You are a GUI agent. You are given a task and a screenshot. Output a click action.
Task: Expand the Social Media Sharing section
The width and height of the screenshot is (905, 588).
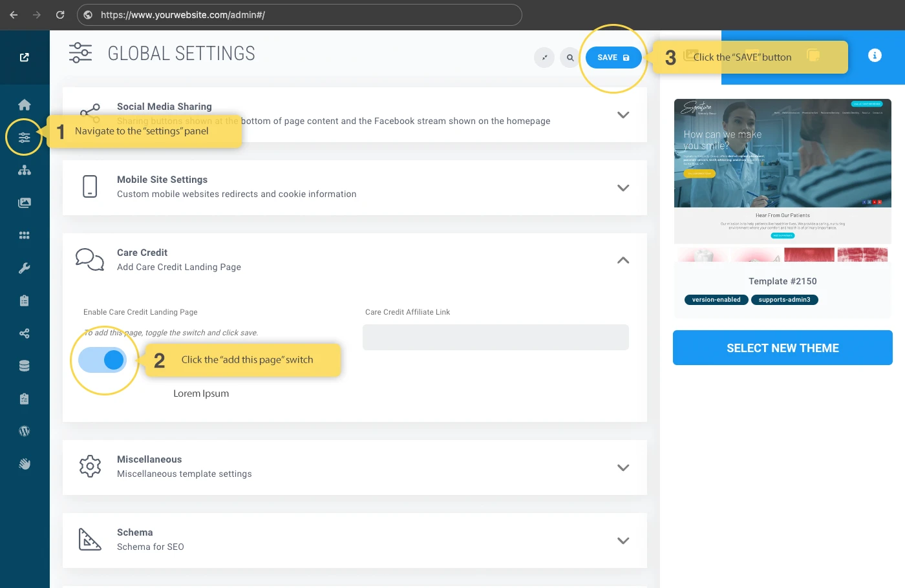tap(623, 115)
